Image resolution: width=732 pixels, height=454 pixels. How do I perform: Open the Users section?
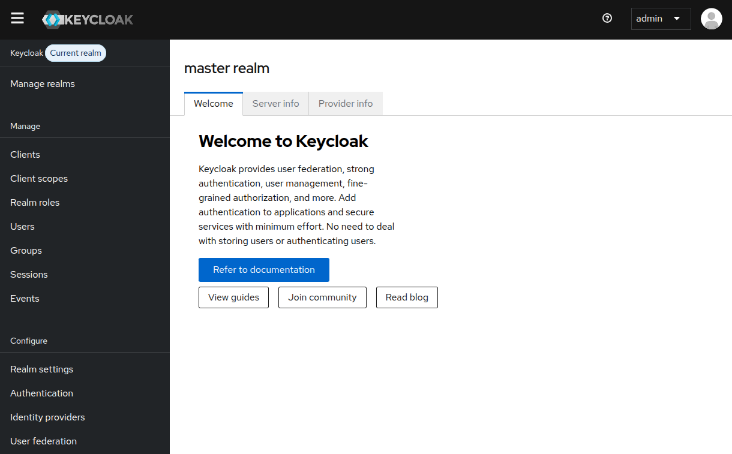coord(22,227)
